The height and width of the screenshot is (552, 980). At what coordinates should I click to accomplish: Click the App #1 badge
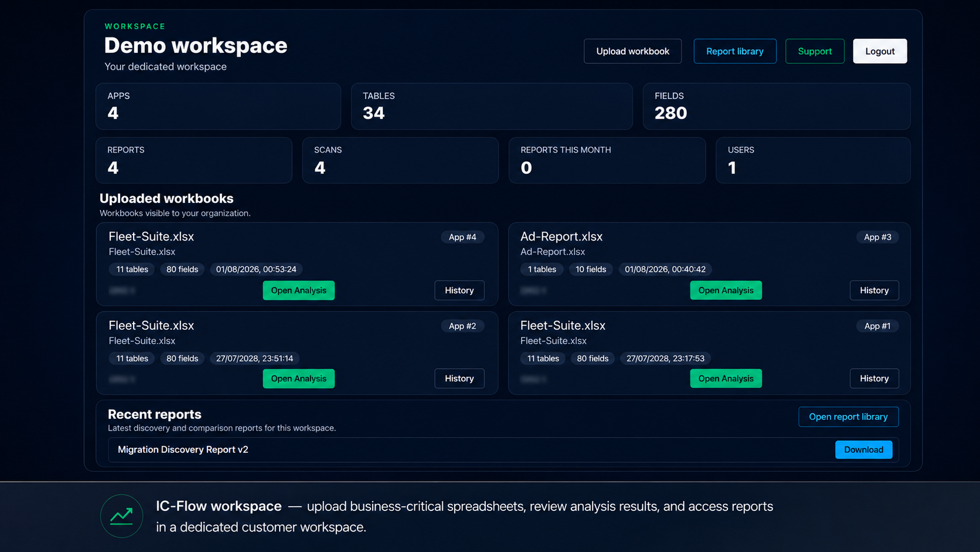tap(877, 326)
